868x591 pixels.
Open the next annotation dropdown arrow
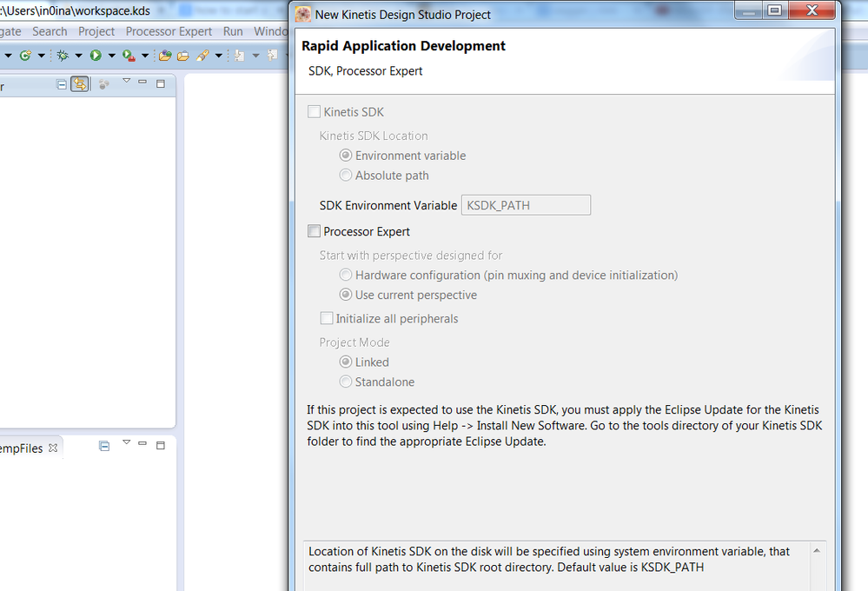tap(255, 56)
